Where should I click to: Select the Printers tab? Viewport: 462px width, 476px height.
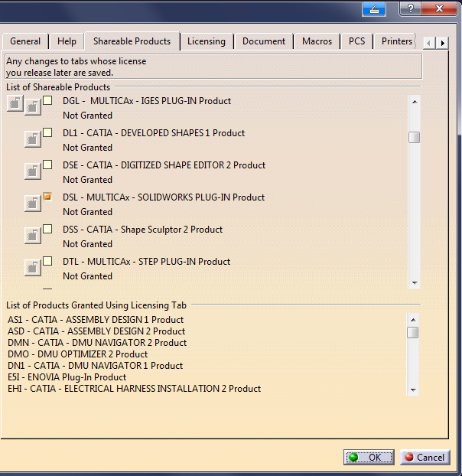396,41
